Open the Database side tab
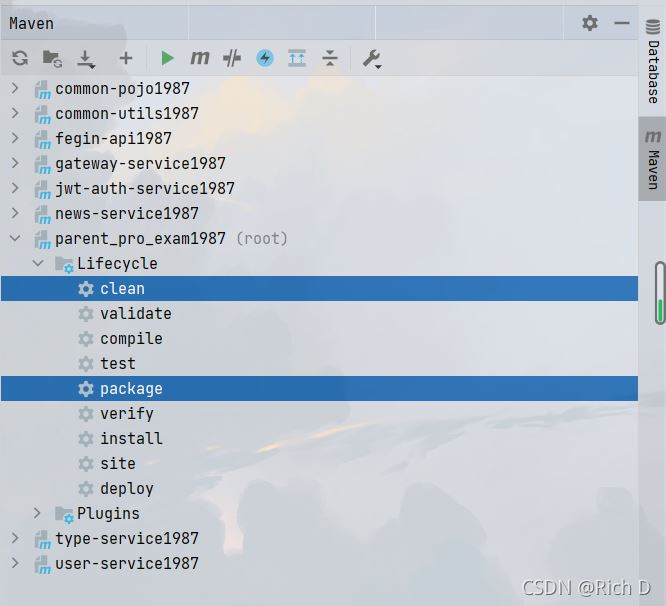The width and height of the screenshot is (666, 606). [653, 61]
